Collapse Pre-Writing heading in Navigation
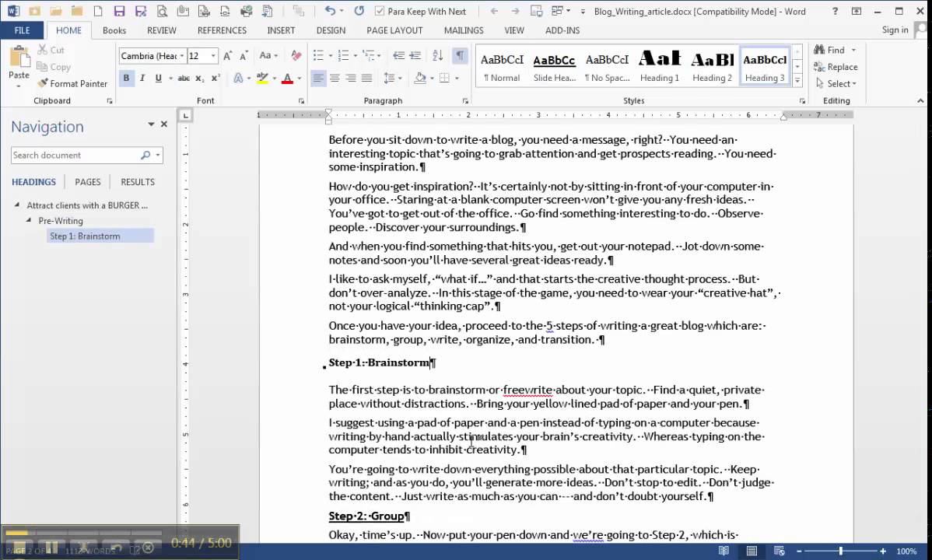This screenshot has height=560, width=932. click(29, 220)
